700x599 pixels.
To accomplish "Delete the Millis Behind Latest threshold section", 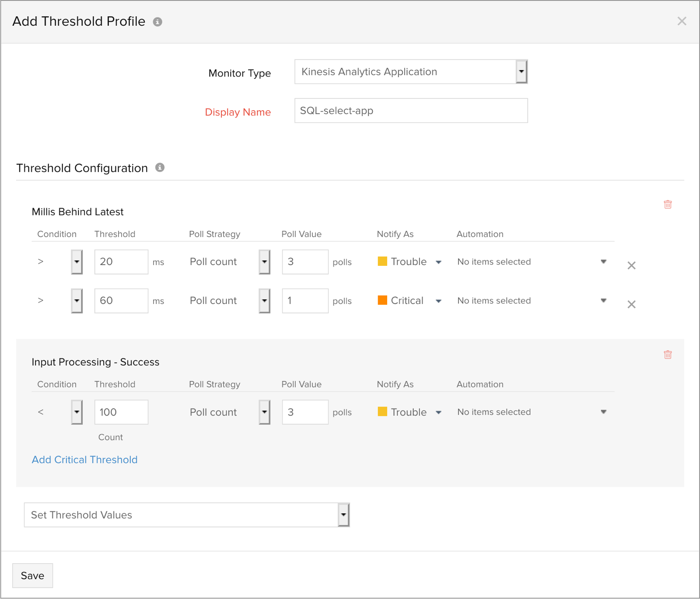I will (668, 204).
